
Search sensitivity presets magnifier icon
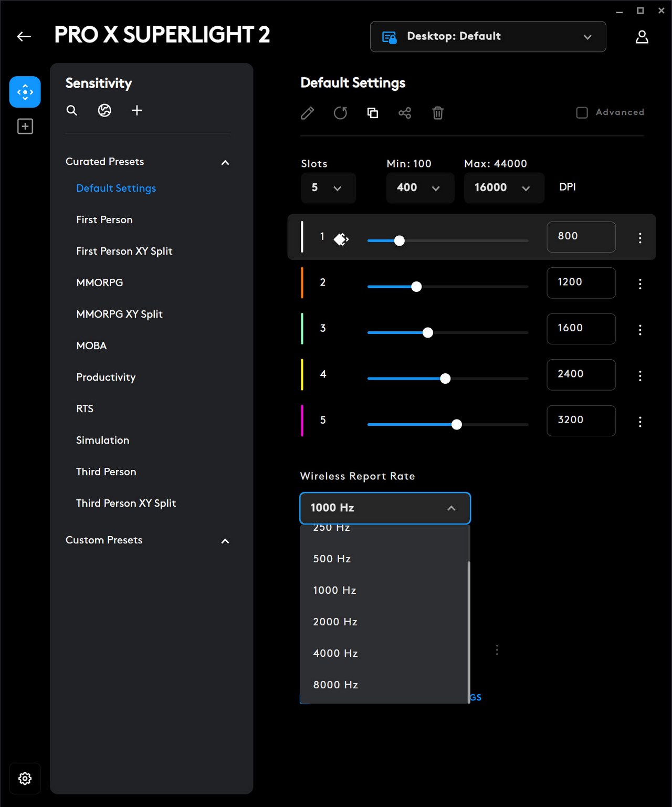point(72,110)
